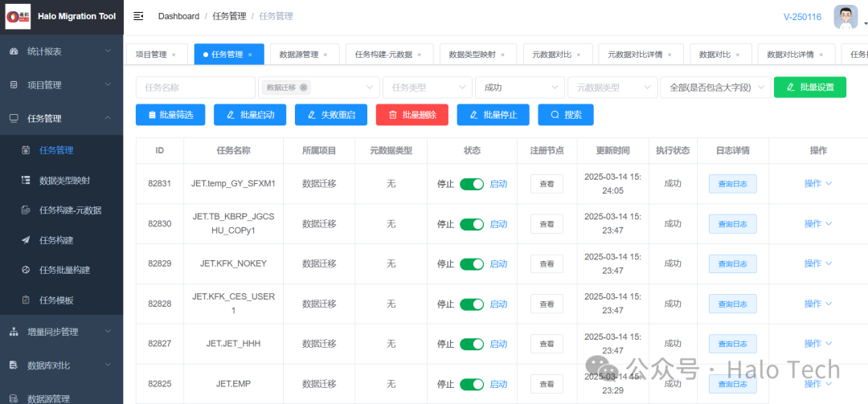Close the 项目管理 tab
Viewport: 868px width, 404px height.
coord(174,55)
